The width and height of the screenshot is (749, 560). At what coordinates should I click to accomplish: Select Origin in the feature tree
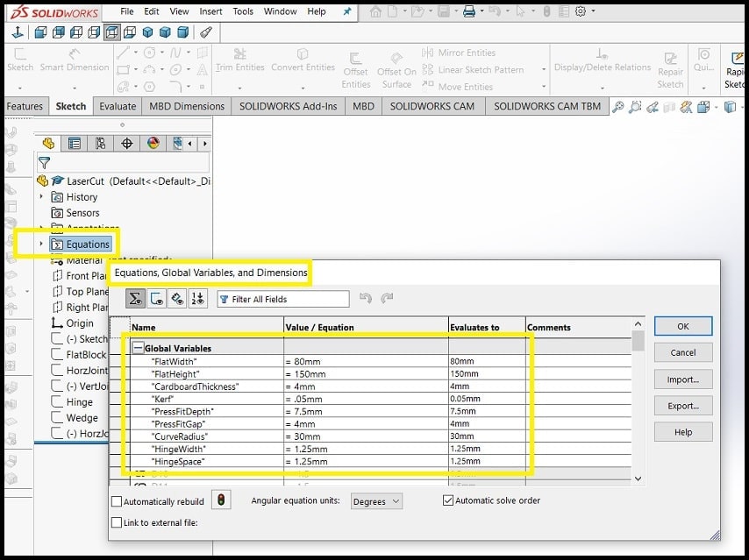click(80, 323)
